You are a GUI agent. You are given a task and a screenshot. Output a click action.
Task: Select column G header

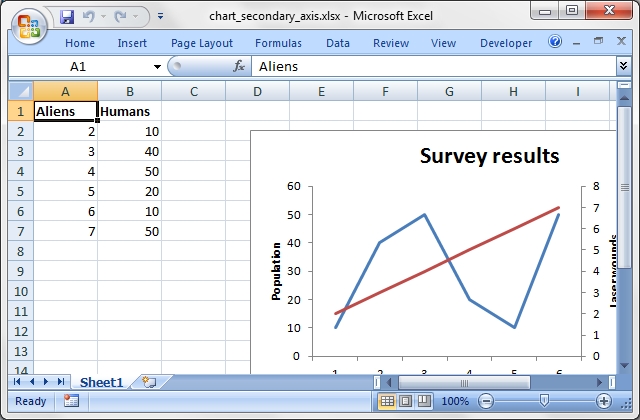tap(449, 91)
